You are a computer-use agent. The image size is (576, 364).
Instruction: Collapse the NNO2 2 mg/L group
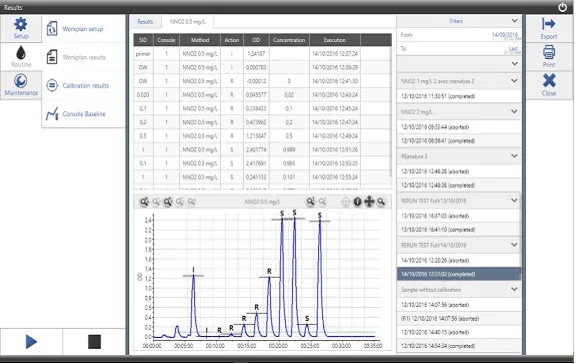(x=514, y=112)
